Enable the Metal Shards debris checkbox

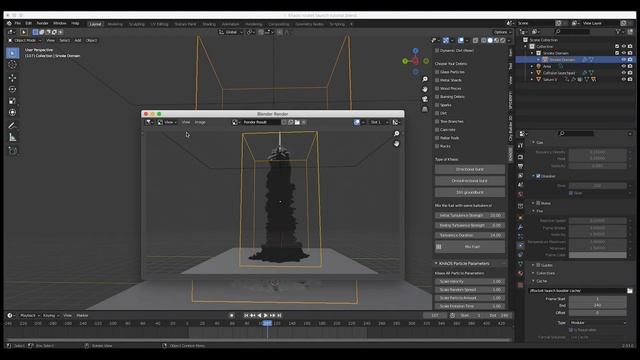click(437, 80)
